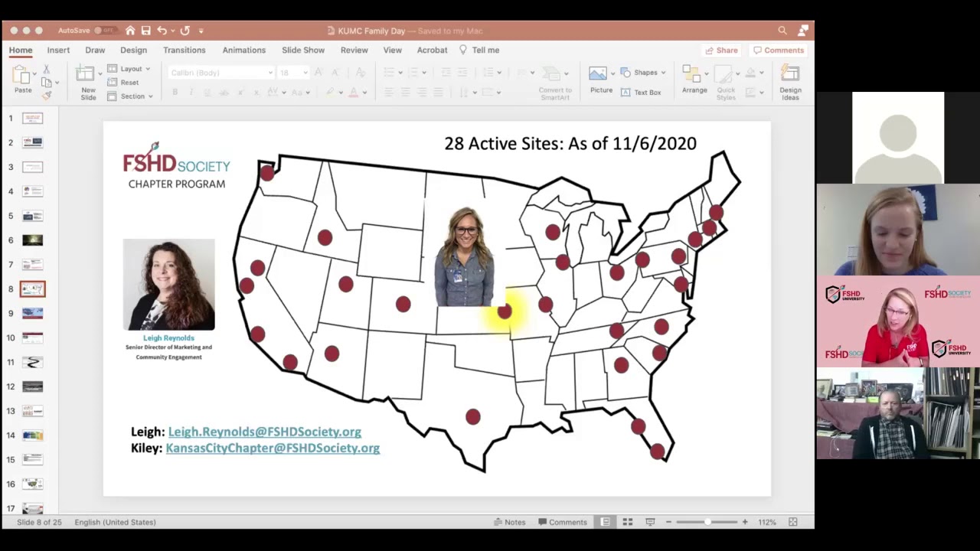Click the Quick Styles button
Screen dimensions: 980x551
click(x=726, y=83)
